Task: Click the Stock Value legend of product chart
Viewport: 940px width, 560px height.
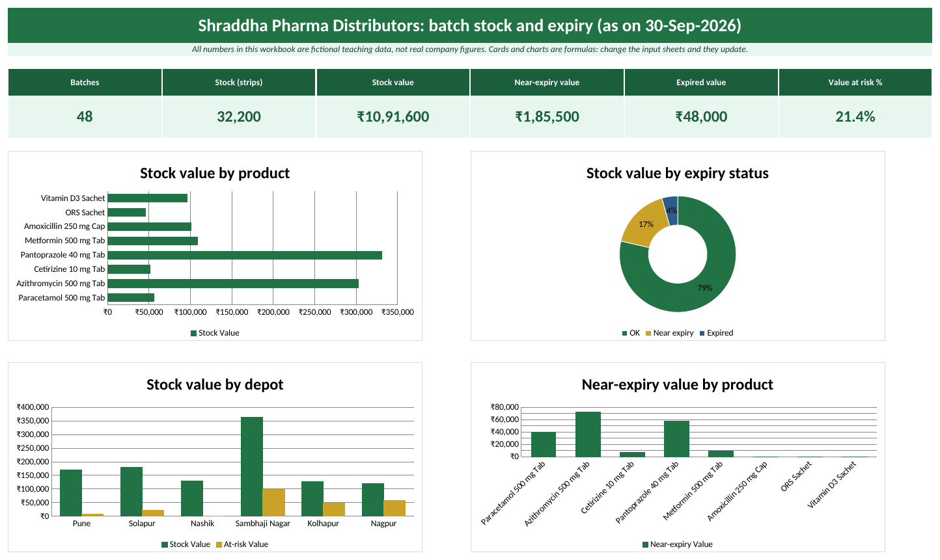Action: 215,333
